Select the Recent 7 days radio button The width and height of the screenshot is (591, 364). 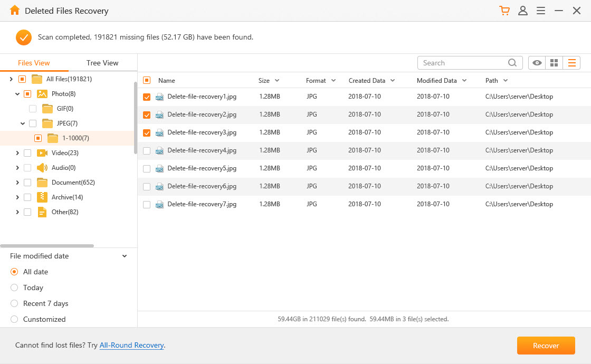click(x=14, y=303)
